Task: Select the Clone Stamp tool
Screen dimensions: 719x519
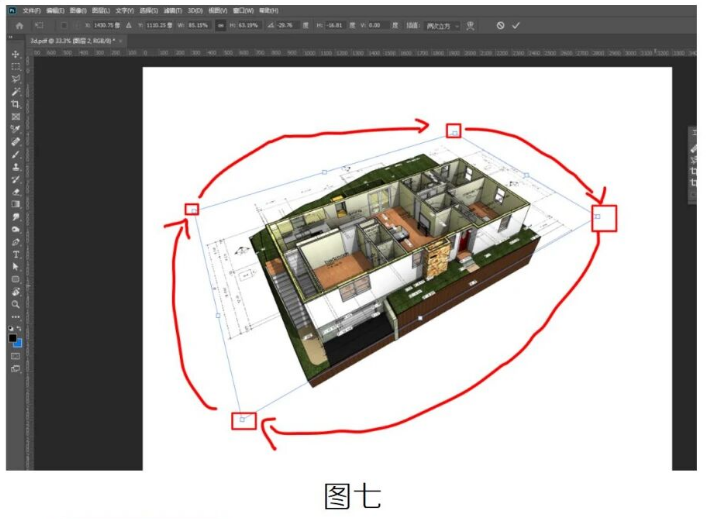Action: pyautogui.click(x=16, y=167)
